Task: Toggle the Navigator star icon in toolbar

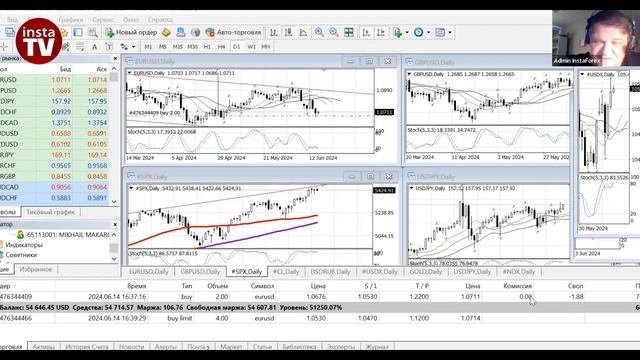Action: 64,32
